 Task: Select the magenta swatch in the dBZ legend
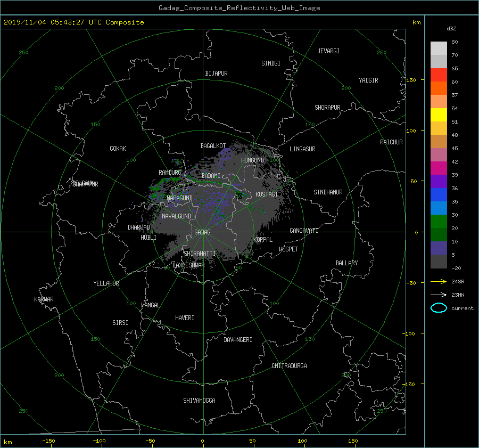(x=439, y=168)
